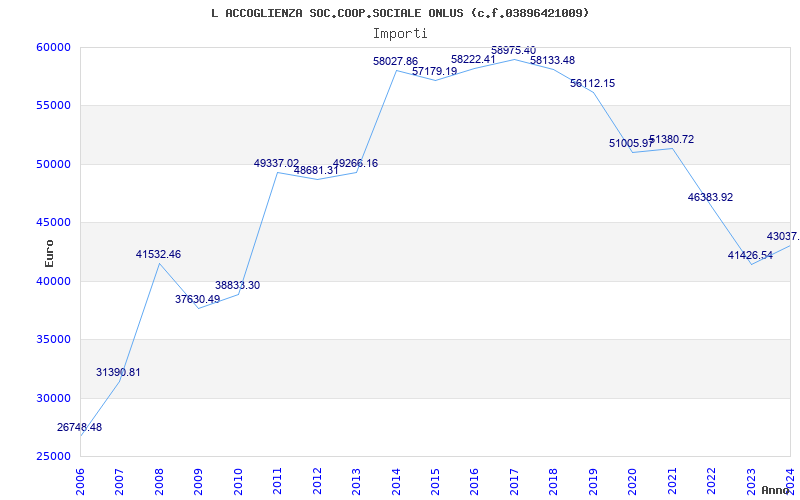Select data label 38833.30
800x500 pixels.
pos(237,285)
